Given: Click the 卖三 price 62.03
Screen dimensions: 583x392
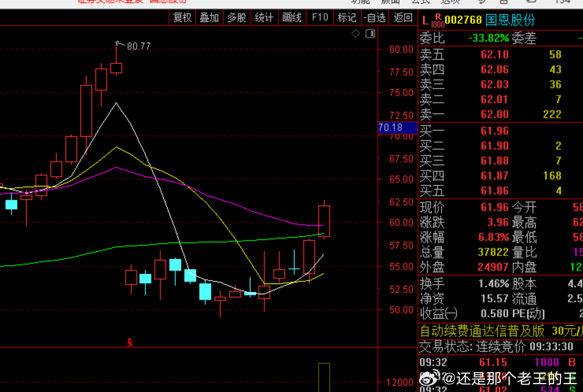Looking at the screenshot, I should coord(495,84).
